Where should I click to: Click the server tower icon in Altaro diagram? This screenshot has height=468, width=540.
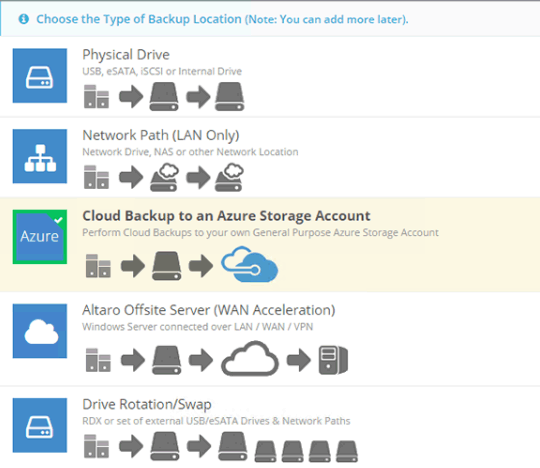[x=333, y=360]
